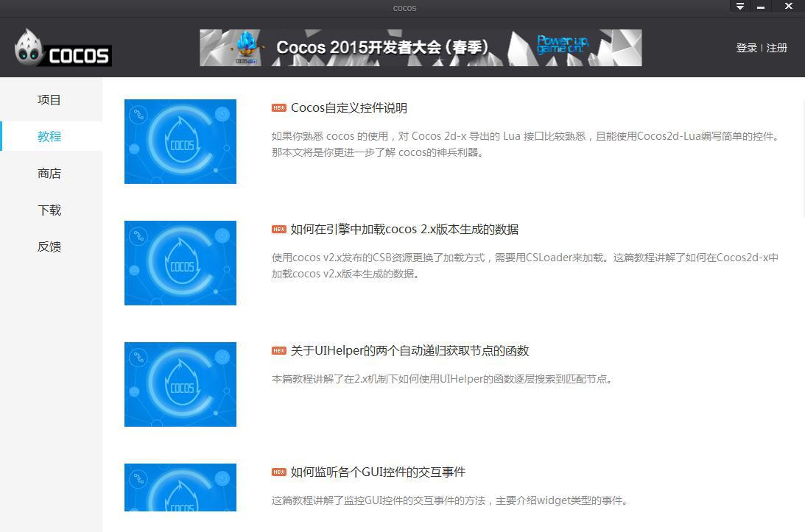Click the vertical scrollbar of tutorial list

pos(803,159)
